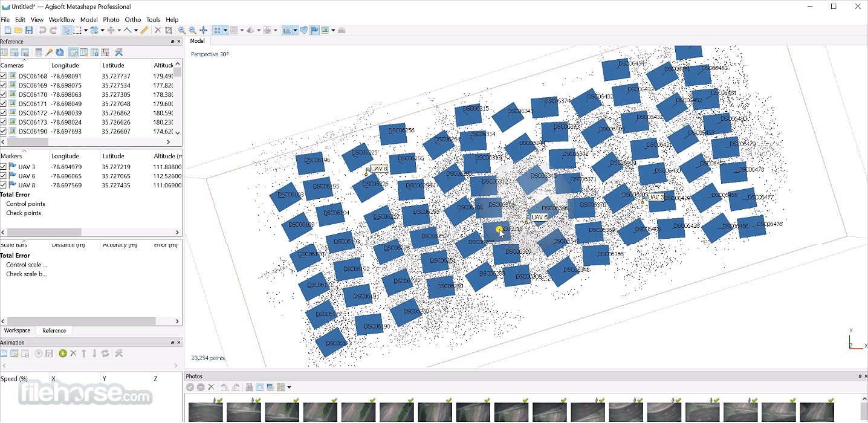Reset the model view
The width and height of the screenshot is (868, 423).
[204, 30]
